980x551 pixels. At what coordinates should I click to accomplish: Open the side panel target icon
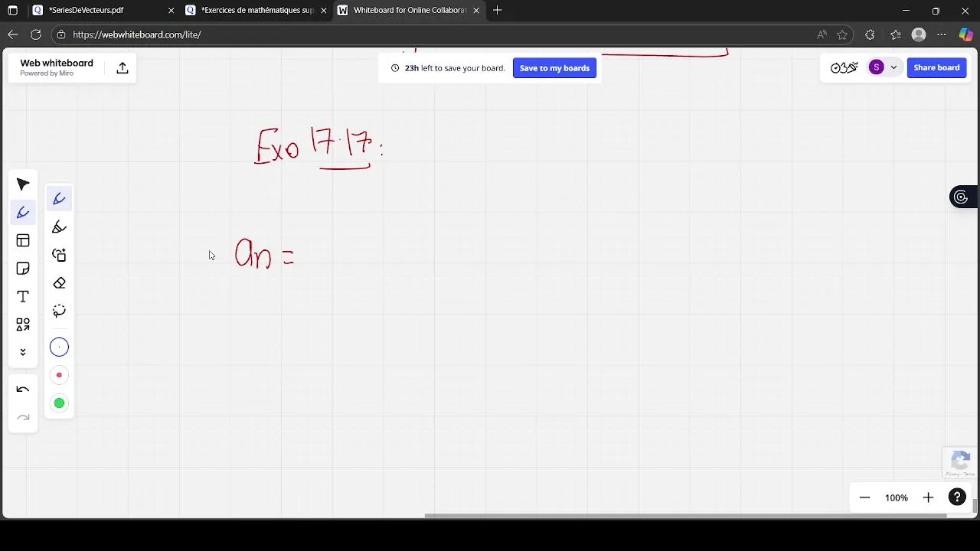click(x=961, y=197)
